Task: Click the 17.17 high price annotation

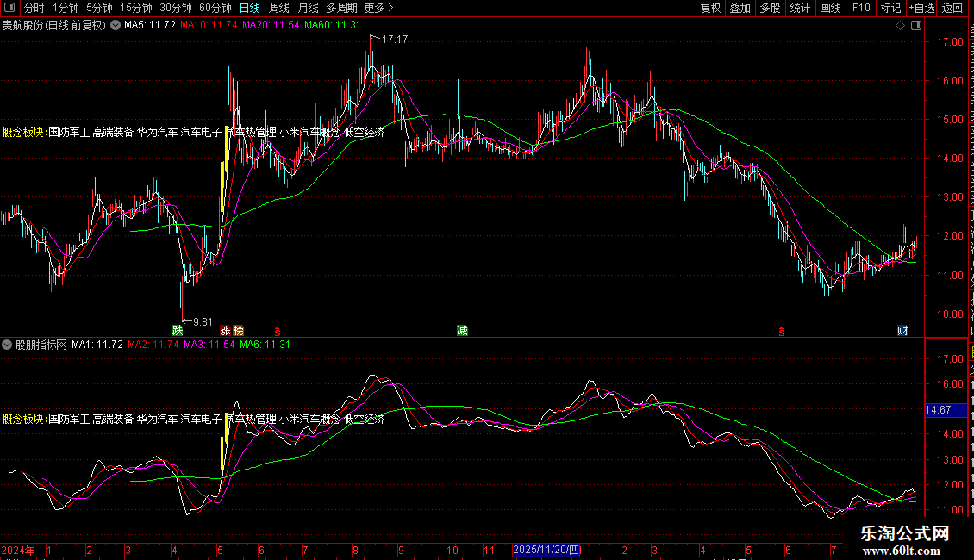Action: pos(395,39)
